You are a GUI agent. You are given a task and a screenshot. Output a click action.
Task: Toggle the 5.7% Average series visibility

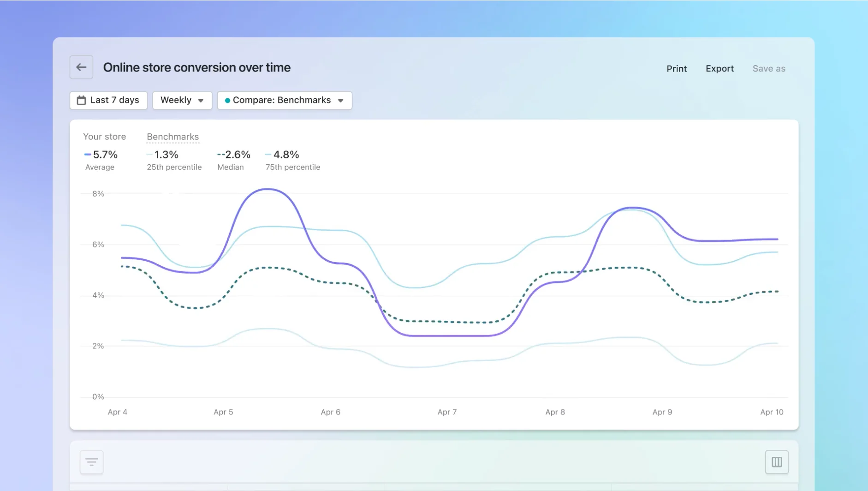101,159
